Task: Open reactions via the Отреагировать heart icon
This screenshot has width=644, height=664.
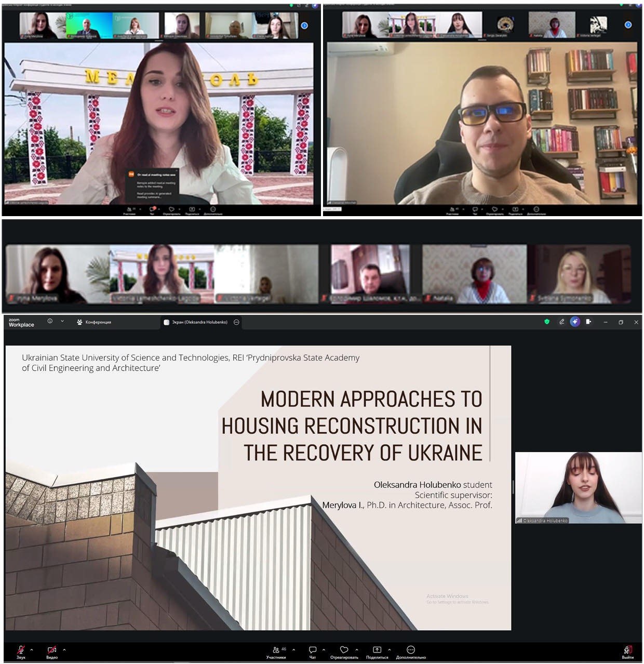Action: pyautogui.click(x=344, y=650)
